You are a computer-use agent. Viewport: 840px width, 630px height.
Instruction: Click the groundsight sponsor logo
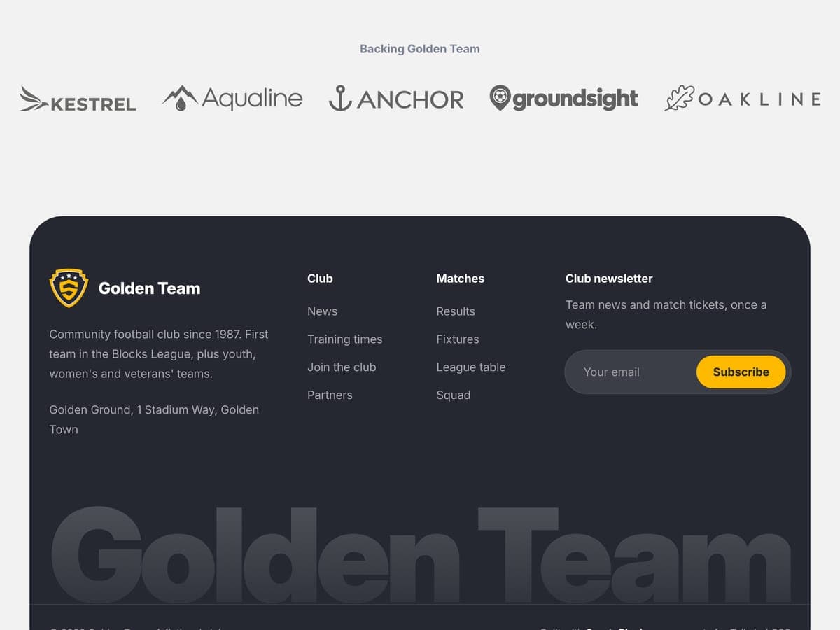564,99
